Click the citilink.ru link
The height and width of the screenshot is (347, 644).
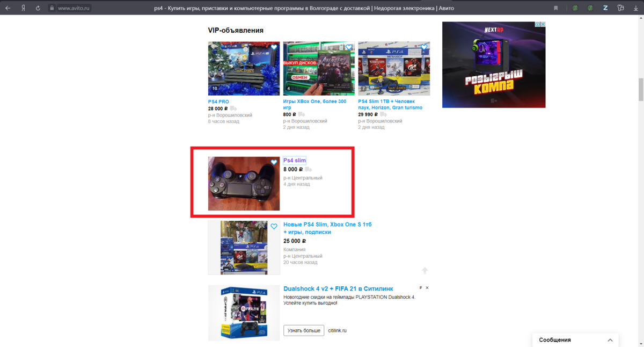click(338, 330)
